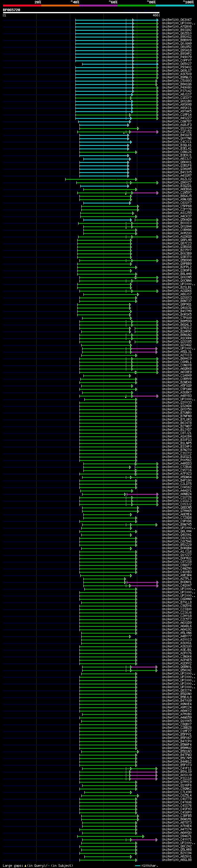Click the purple ~60% identity color segment
Screen dimensions: 197x868
point(99,6)
